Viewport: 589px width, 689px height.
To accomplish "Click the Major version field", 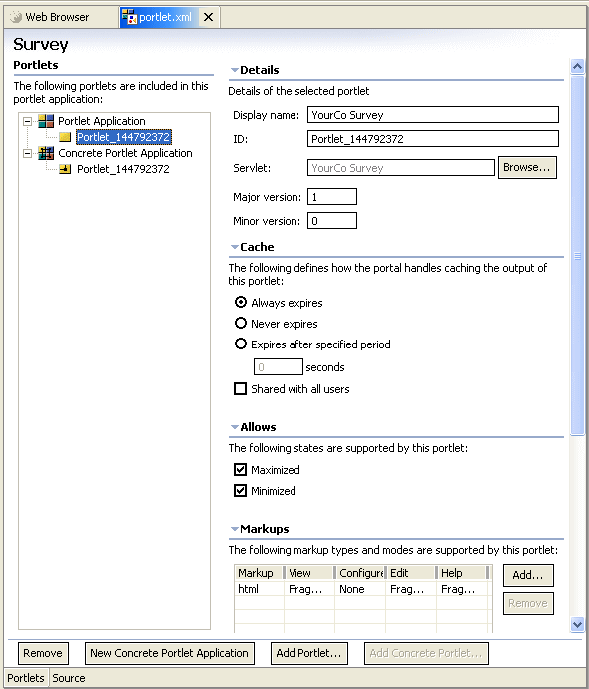I will (331, 197).
